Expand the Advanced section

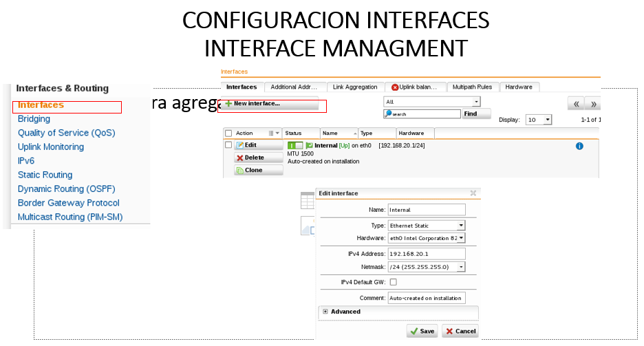tap(325, 312)
